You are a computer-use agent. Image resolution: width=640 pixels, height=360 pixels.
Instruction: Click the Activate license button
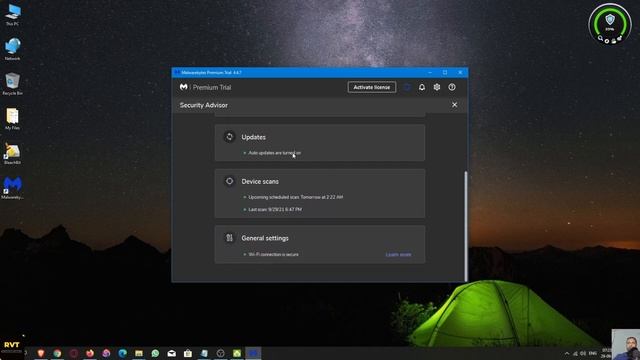tap(371, 87)
